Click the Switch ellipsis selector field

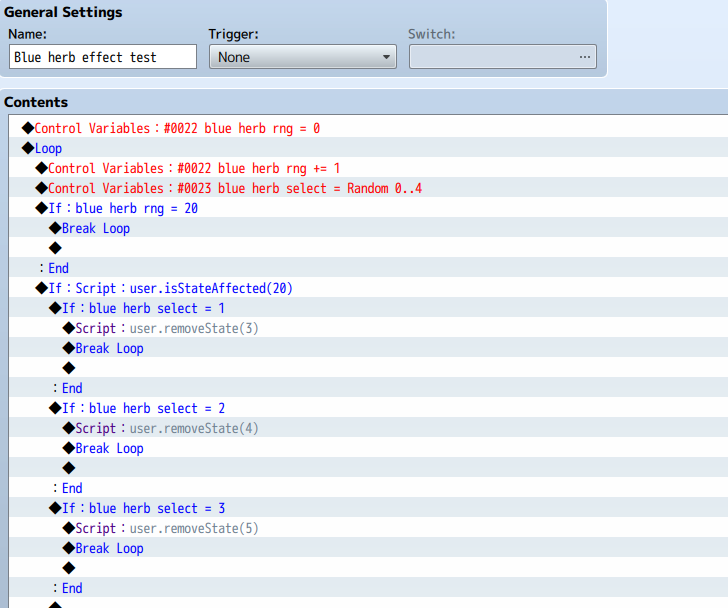click(x=503, y=57)
